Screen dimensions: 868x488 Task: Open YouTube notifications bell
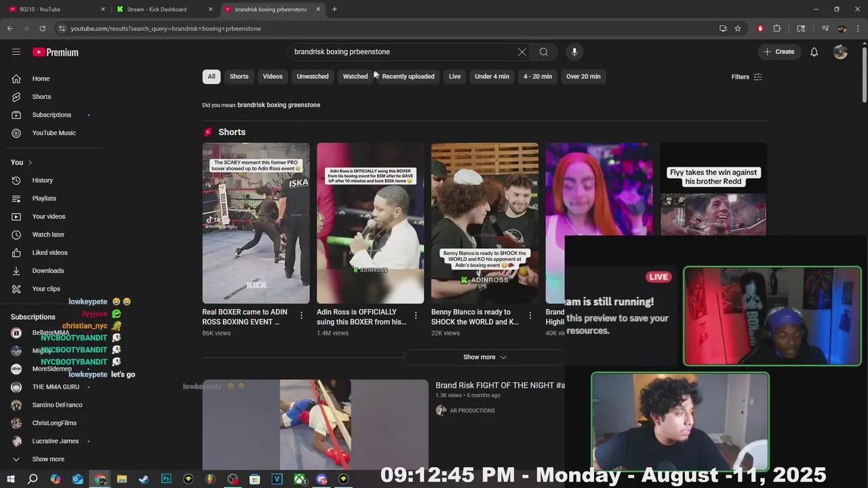[814, 52]
